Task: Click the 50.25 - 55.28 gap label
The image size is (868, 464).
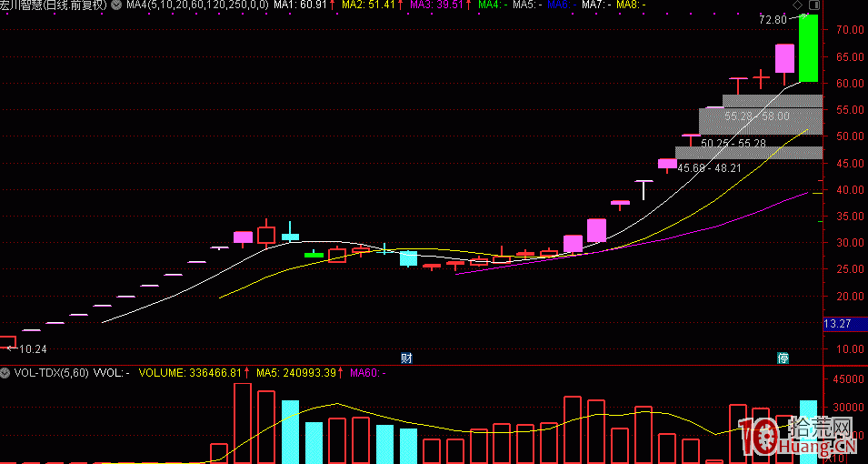Action: click(x=733, y=143)
